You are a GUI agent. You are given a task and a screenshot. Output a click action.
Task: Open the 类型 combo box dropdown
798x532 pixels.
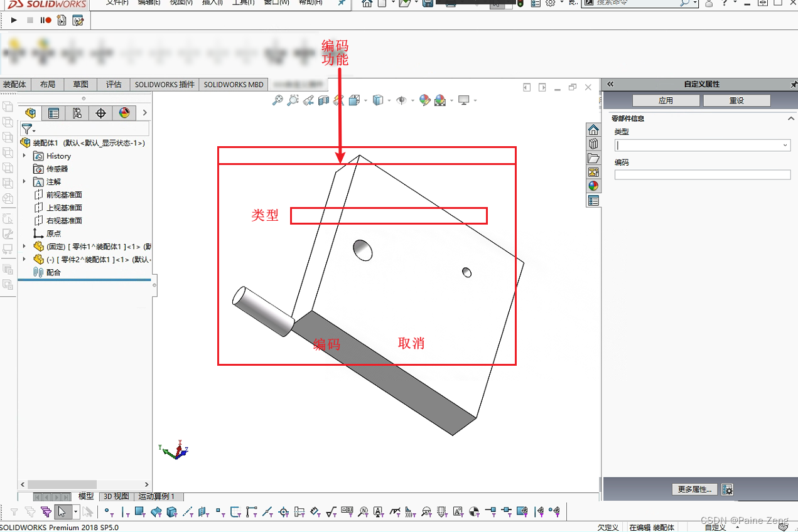click(785, 145)
